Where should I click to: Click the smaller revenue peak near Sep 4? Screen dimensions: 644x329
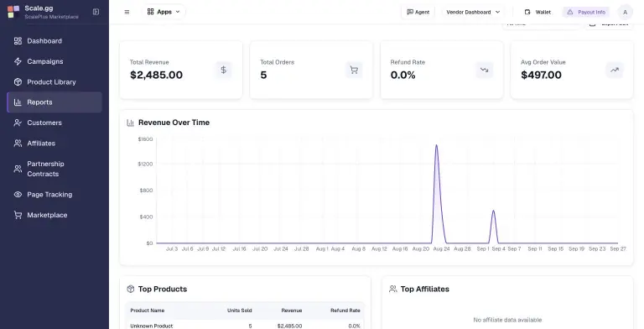493,211
